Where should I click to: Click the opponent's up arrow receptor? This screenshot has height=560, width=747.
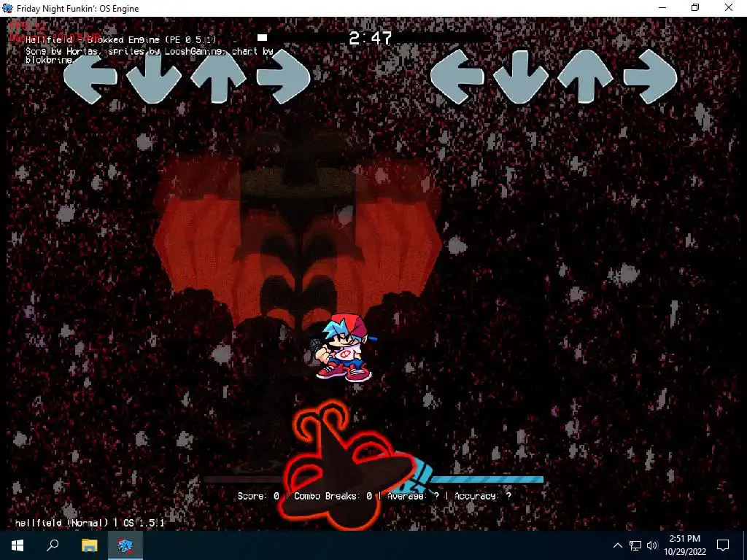click(219, 77)
